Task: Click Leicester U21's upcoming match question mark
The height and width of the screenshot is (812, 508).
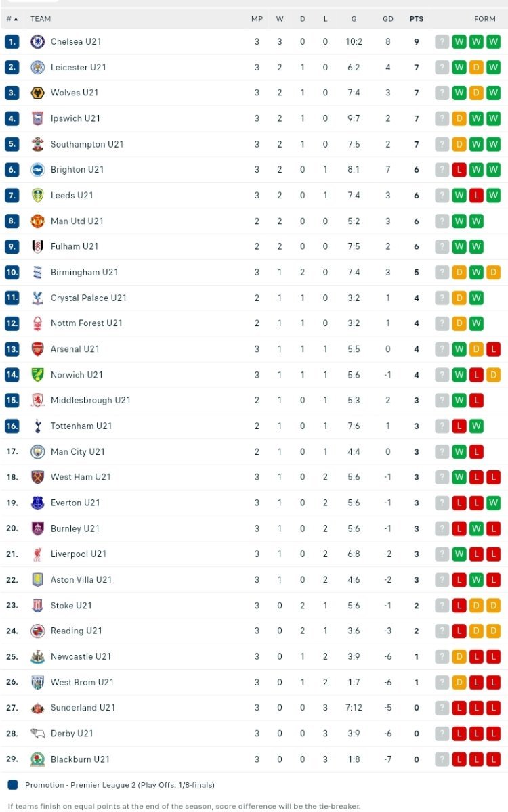Action: coord(442,67)
